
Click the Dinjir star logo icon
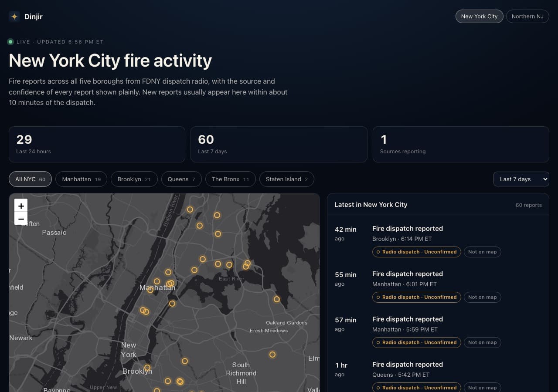coord(14,17)
